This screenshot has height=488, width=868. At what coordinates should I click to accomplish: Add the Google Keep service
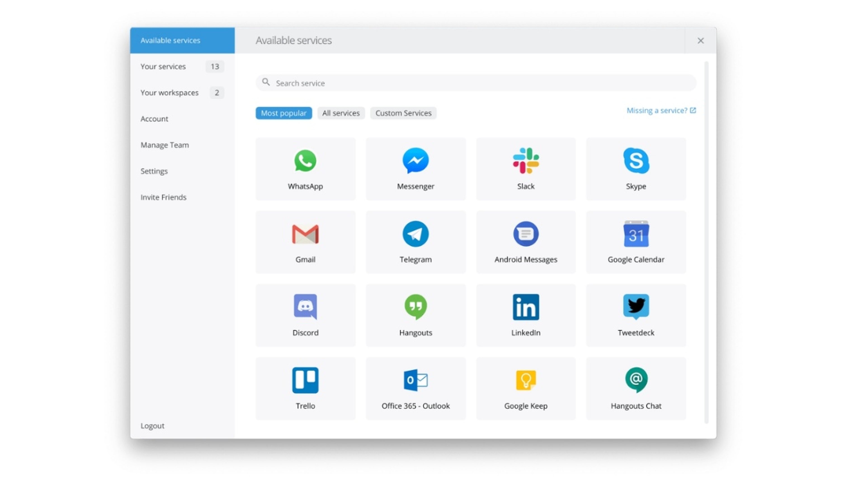526,388
